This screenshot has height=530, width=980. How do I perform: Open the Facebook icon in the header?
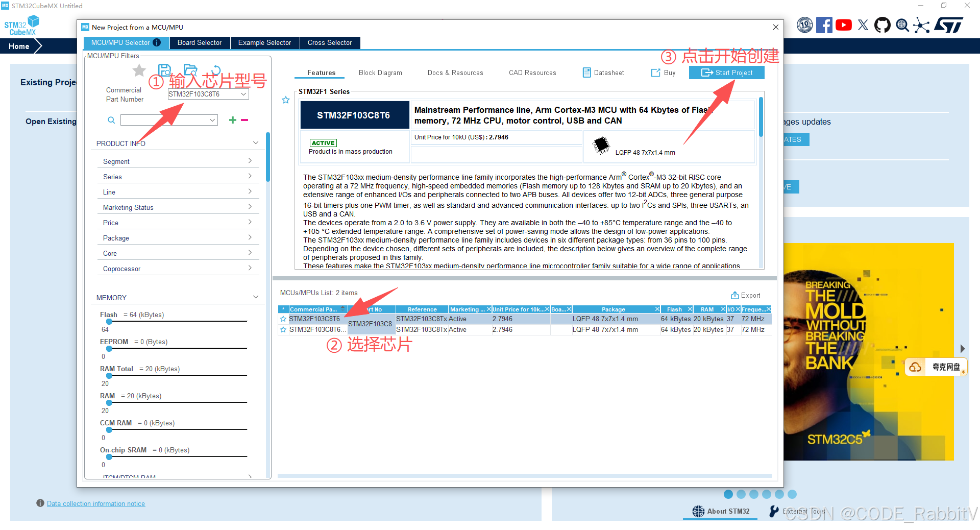(x=824, y=25)
